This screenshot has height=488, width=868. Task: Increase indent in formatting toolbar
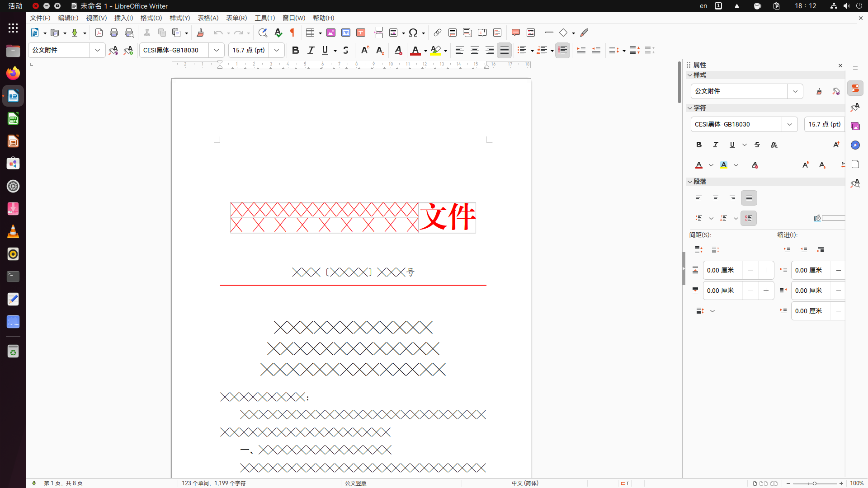581,50
